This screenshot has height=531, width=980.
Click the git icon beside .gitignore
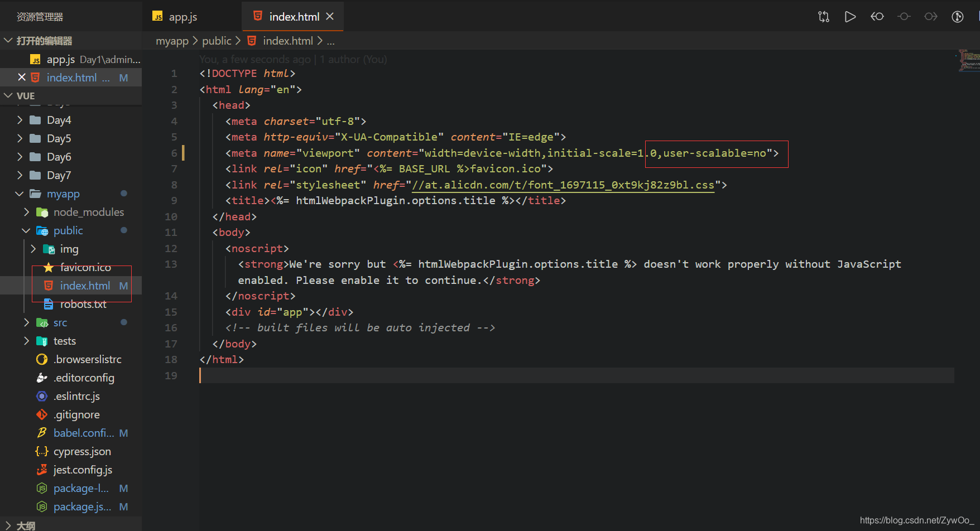tap(42, 414)
